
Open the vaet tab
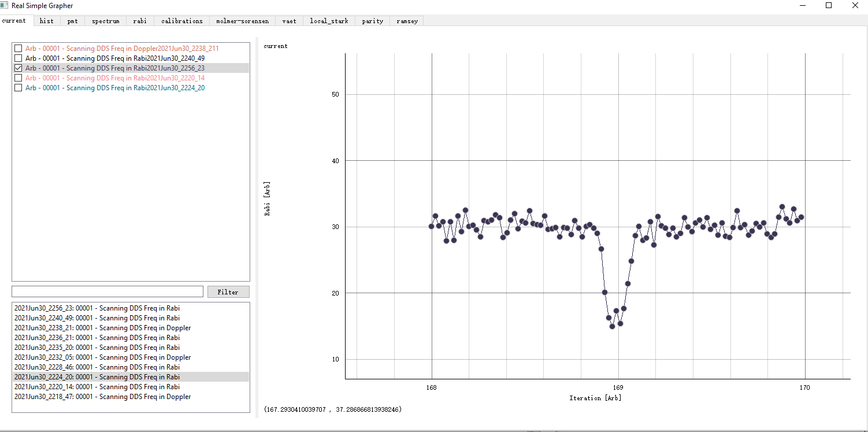289,21
